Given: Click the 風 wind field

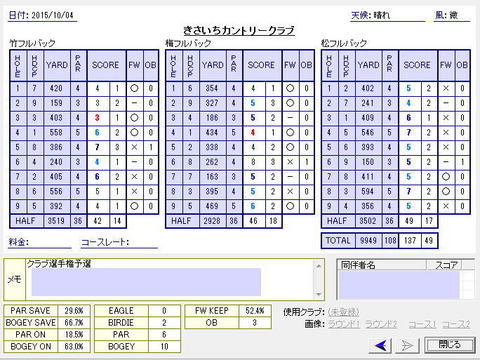Looking at the screenshot, I should tap(452, 15).
